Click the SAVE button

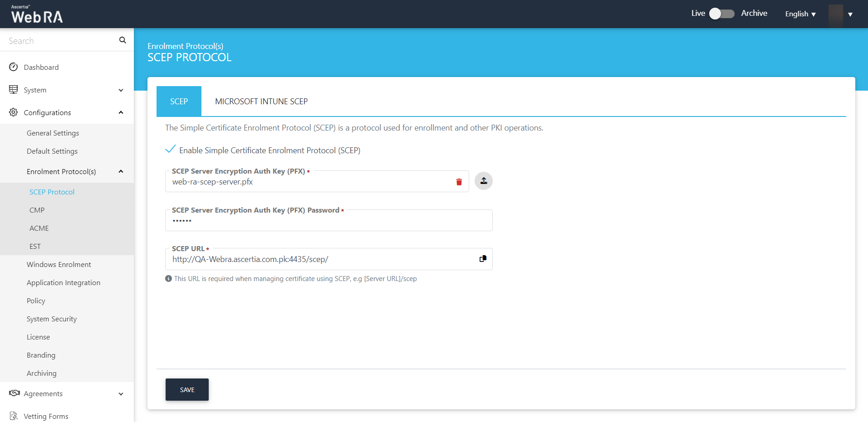[187, 389]
